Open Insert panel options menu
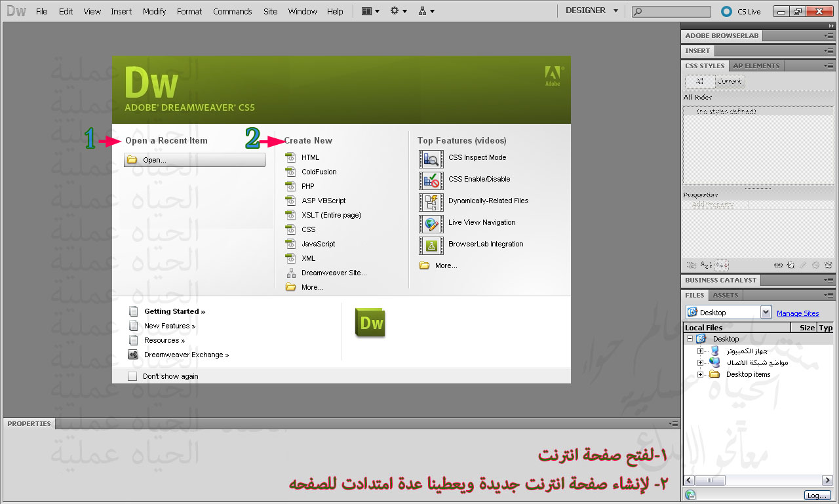This screenshot has height=504, width=839. click(x=829, y=50)
